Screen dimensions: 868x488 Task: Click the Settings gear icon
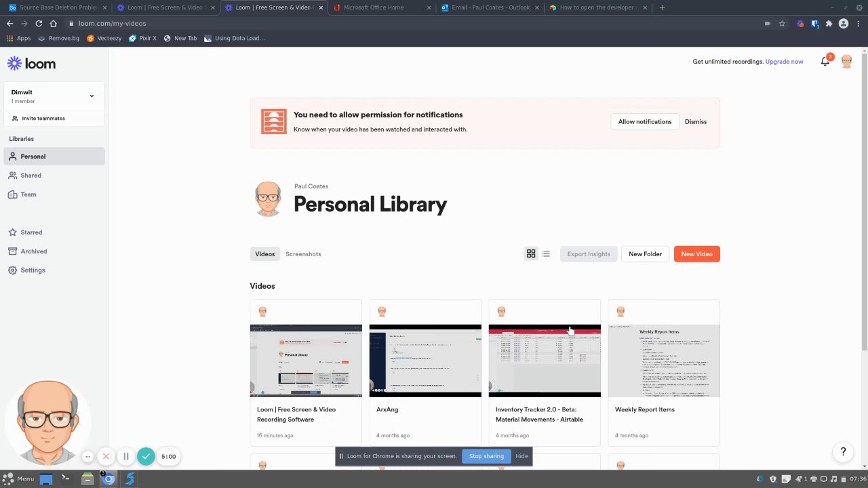pyautogui.click(x=13, y=270)
